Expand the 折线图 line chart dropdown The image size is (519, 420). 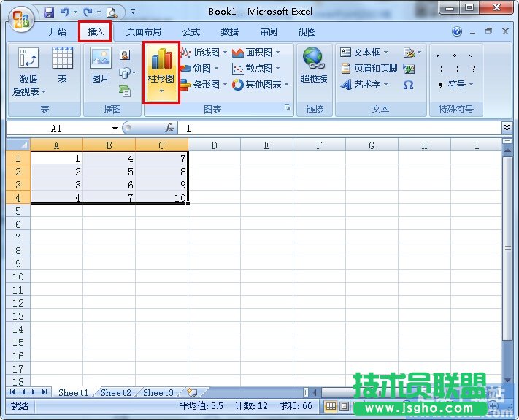pyautogui.click(x=204, y=53)
